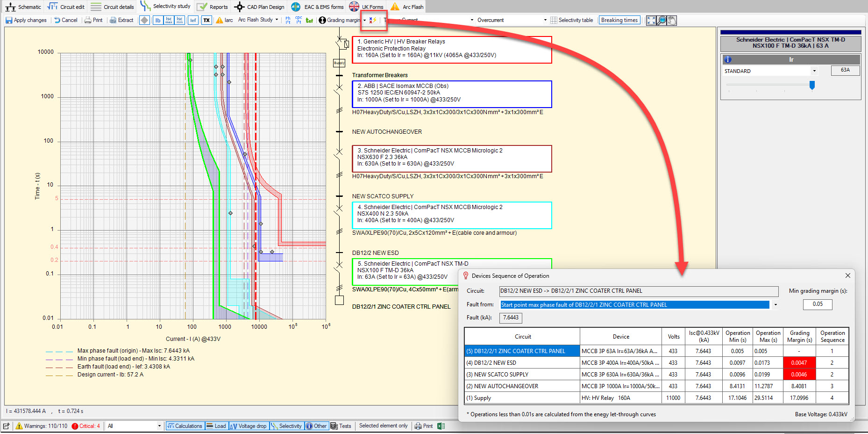The height and width of the screenshot is (434, 868).
Task: Toggle the Other filter button
Action: [x=316, y=426]
